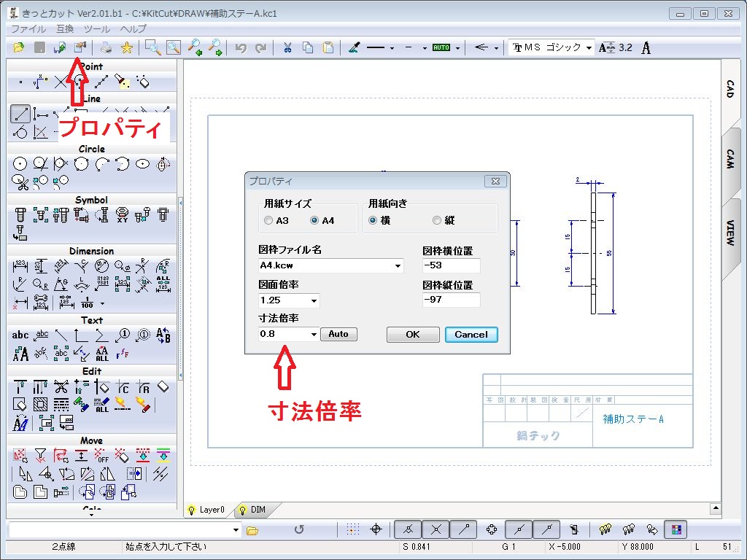This screenshot has width=747, height=560.
Task: Select A4 paper size radio button
Action: [314, 220]
